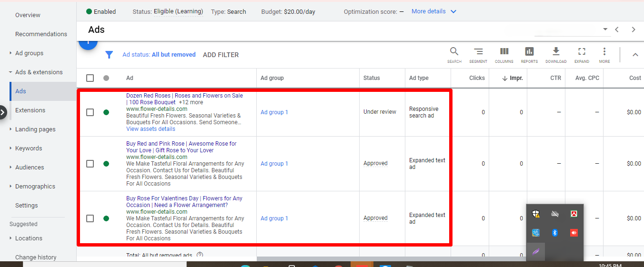Image resolution: width=644 pixels, height=267 pixels.
Task: Click the Search icon in the toolbar
Action: pos(454,52)
